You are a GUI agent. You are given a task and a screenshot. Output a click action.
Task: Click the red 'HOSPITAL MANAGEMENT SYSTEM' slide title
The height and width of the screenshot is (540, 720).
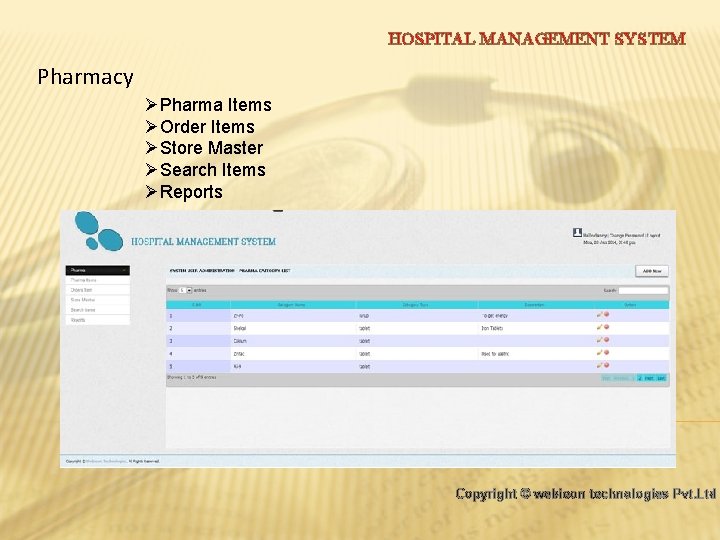[536, 39]
